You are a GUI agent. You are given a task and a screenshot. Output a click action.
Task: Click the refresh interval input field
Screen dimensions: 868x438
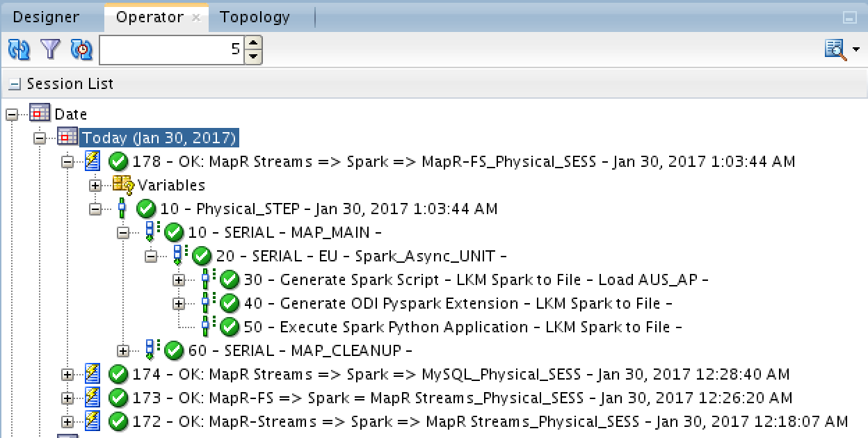tap(172, 49)
